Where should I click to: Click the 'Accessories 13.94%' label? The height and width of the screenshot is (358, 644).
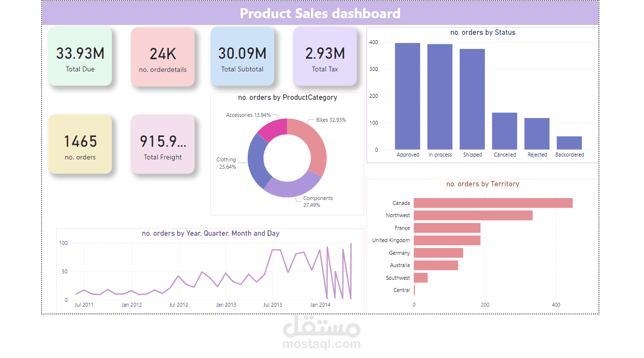tap(248, 115)
